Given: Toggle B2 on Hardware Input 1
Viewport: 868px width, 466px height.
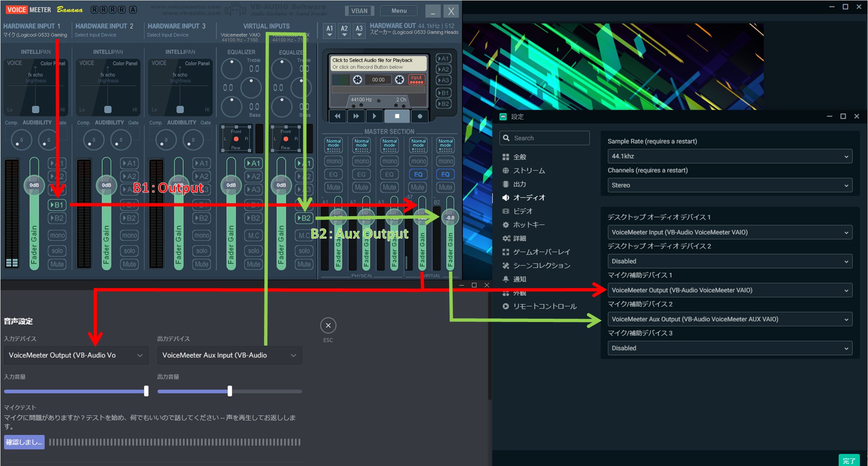Looking at the screenshot, I should tap(57, 218).
